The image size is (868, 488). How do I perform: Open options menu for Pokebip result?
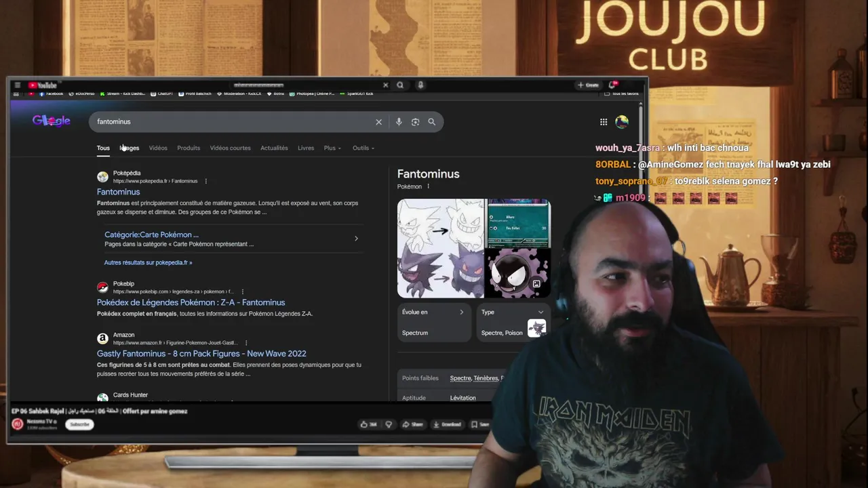click(242, 291)
